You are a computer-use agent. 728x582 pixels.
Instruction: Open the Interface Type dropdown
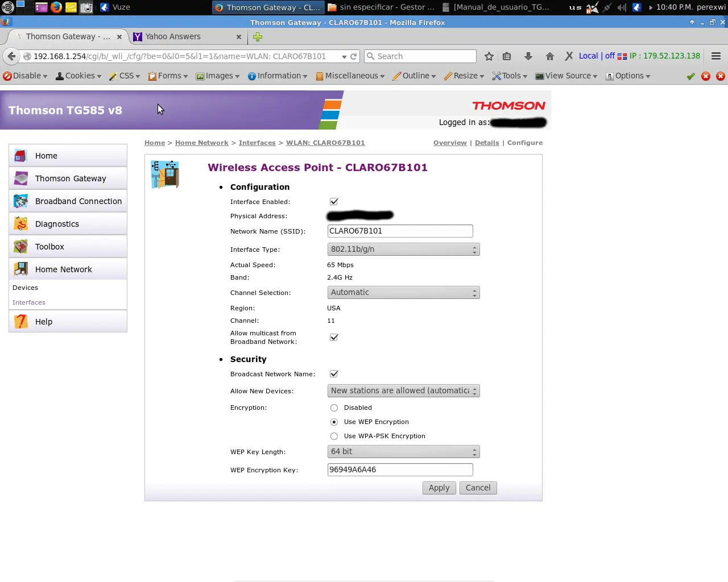click(x=404, y=250)
